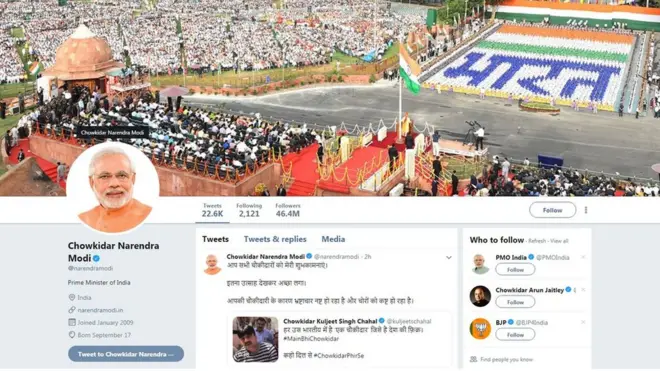The height and width of the screenshot is (371, 660).
Task: Follow Chowkidar Narendra Modi using main Follow button
Action: click(552, 210)
